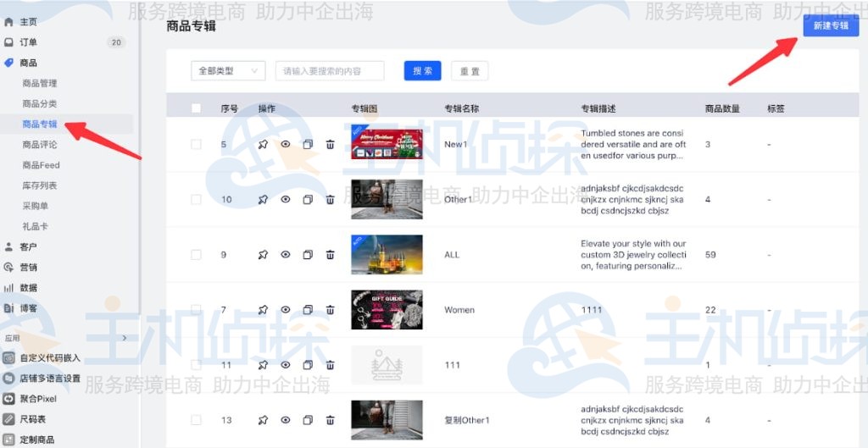
Task: Delete the Women collection
Action: click(330, 310)
